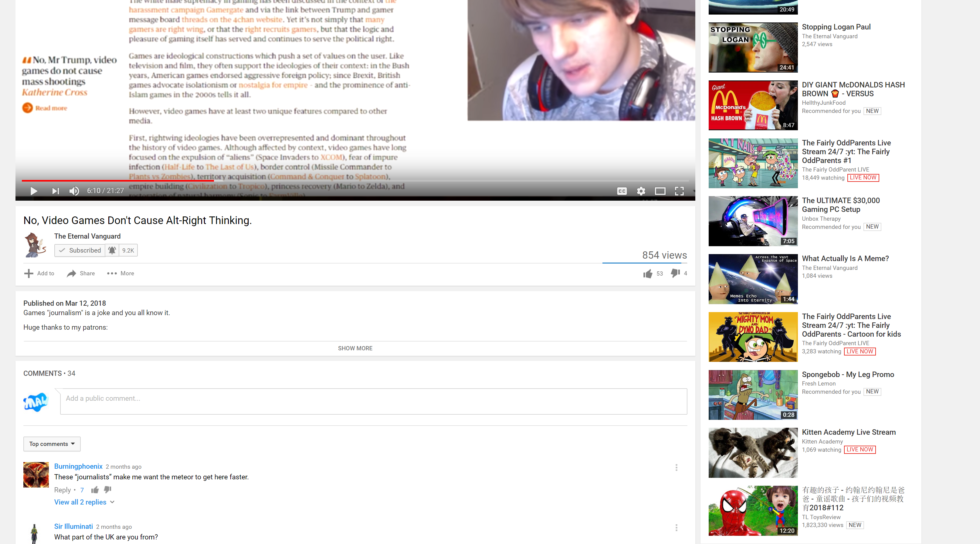This screenshot has width=980, height=544.
Task: Skip to the next video with the next icon
Action: (56, 191)
